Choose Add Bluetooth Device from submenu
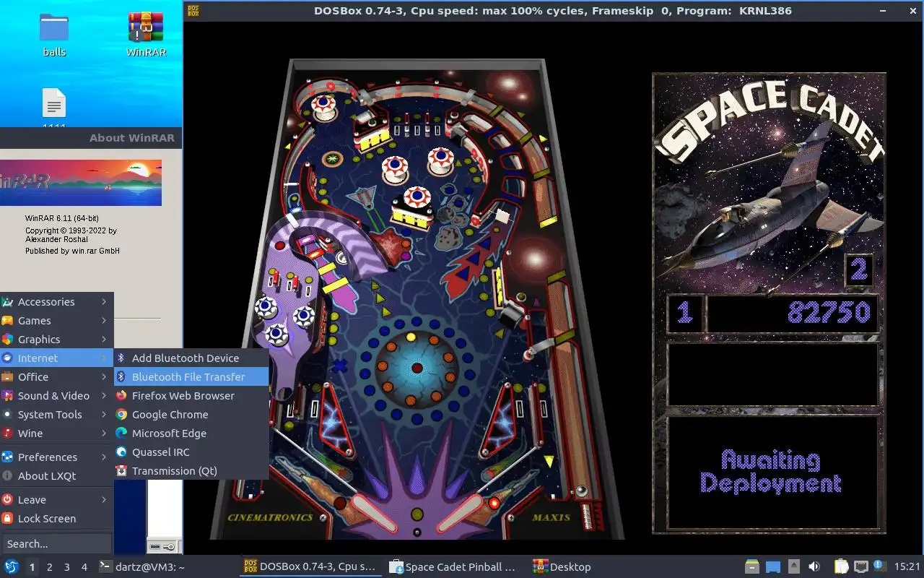Viewport: 924px width, 578px height. (191, 358)
